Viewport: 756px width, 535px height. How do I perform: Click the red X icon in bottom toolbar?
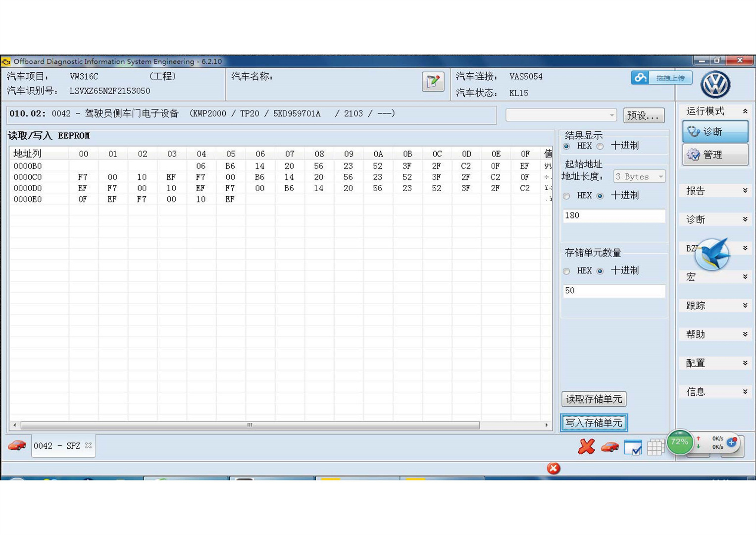point(586,446)
